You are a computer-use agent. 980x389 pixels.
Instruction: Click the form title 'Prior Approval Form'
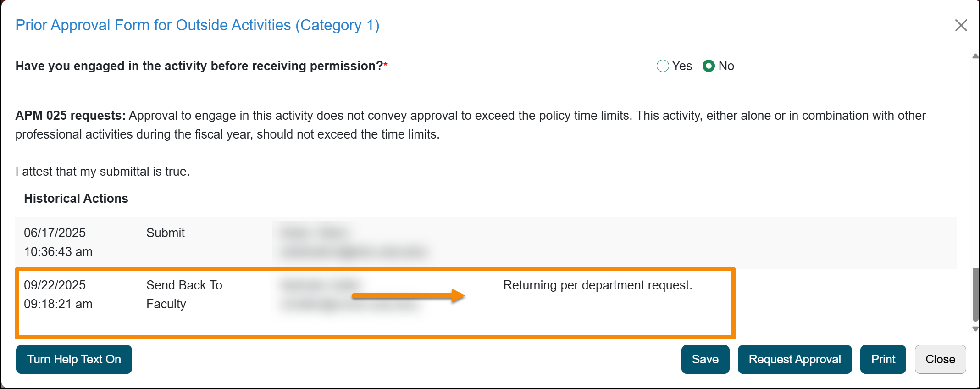(197, 25)
